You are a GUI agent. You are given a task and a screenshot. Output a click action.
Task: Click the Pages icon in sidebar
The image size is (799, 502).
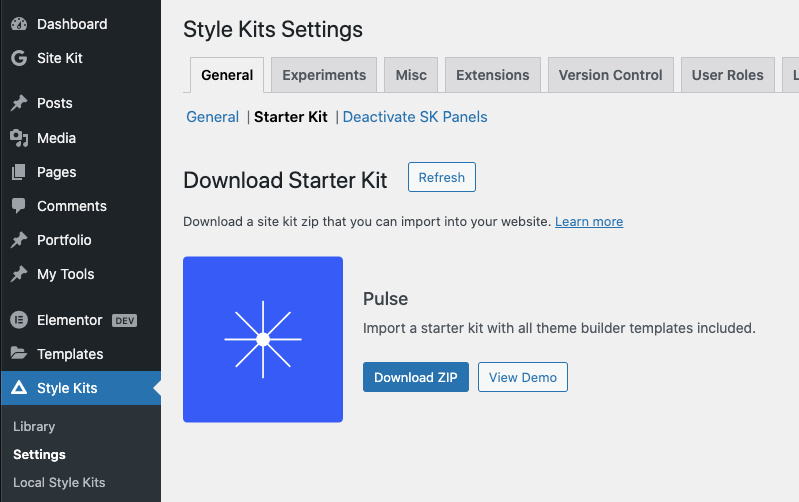click(19, 172)
